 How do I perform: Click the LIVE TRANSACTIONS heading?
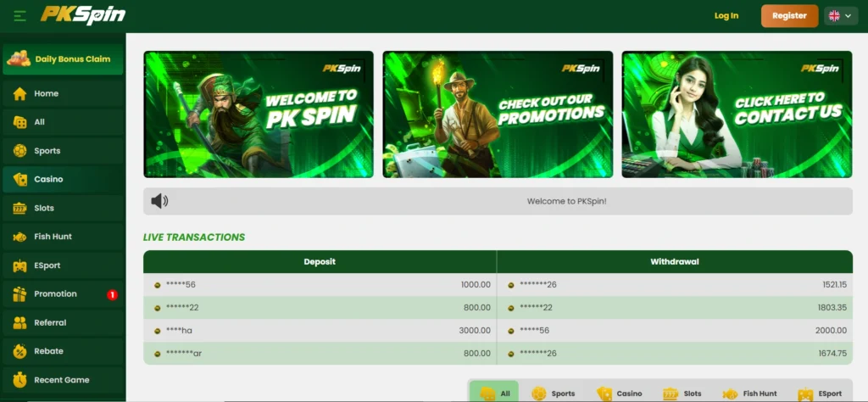pyautogui.click(x=194, y=237)
